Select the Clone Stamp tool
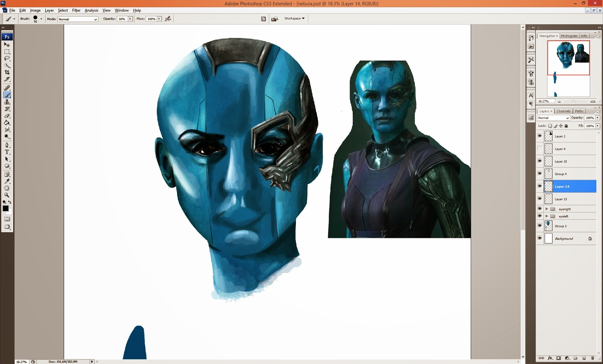This screenshot has width=603, height=364. 7,102
